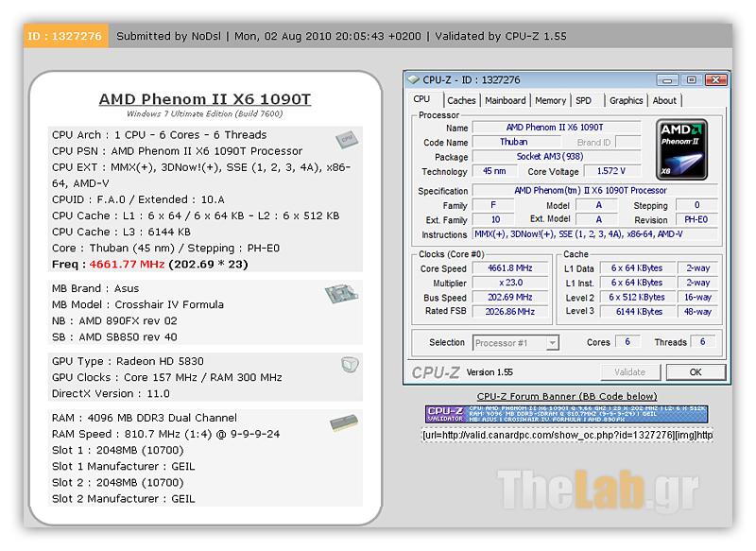Click the CPU-Z title bar app icon
This screenshot has height=551, width=756.
(x=413, y=79)
